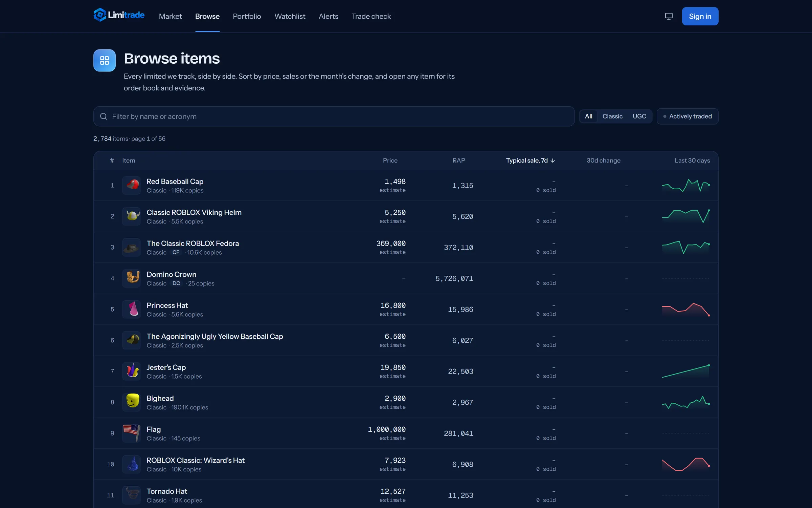Open the ROBLOX Classic: Wizard's Hat thumbnail
The height and width of the screenshot is (508, 812).
[x=131, y=464]
